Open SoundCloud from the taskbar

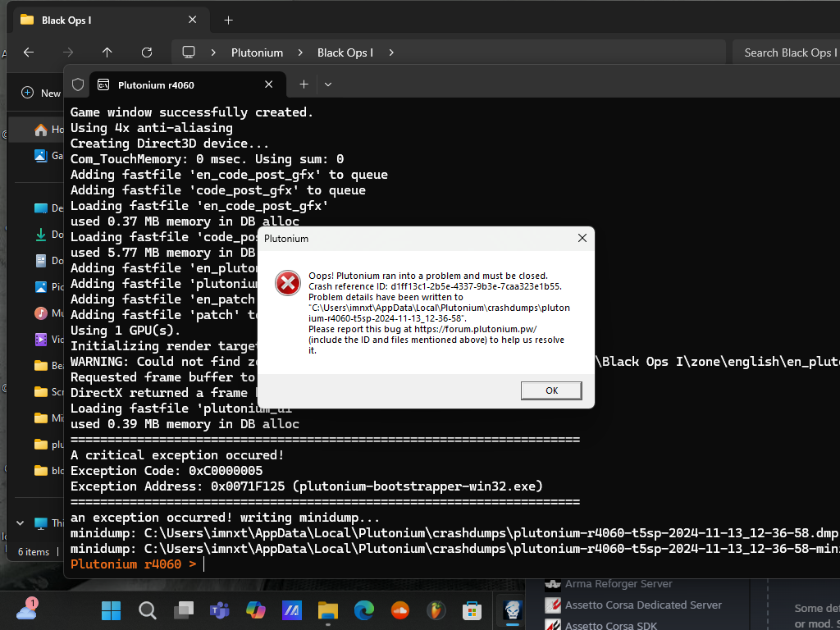pos(399,610)
